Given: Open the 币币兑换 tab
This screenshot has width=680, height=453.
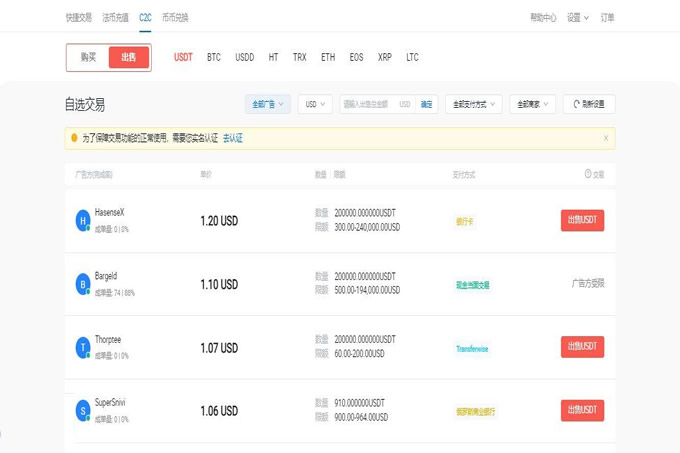Looking at the screenshot, I should click(175, 18).
